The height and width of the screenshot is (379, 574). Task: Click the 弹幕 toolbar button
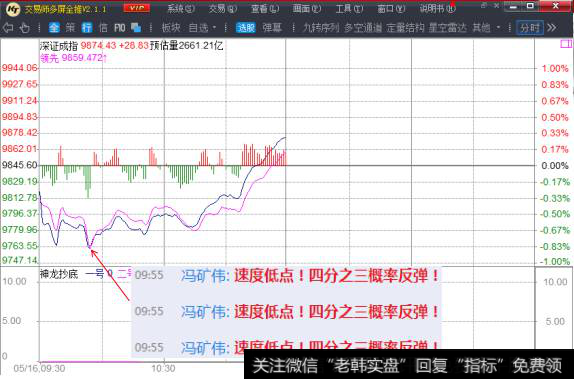pos(272,28)
